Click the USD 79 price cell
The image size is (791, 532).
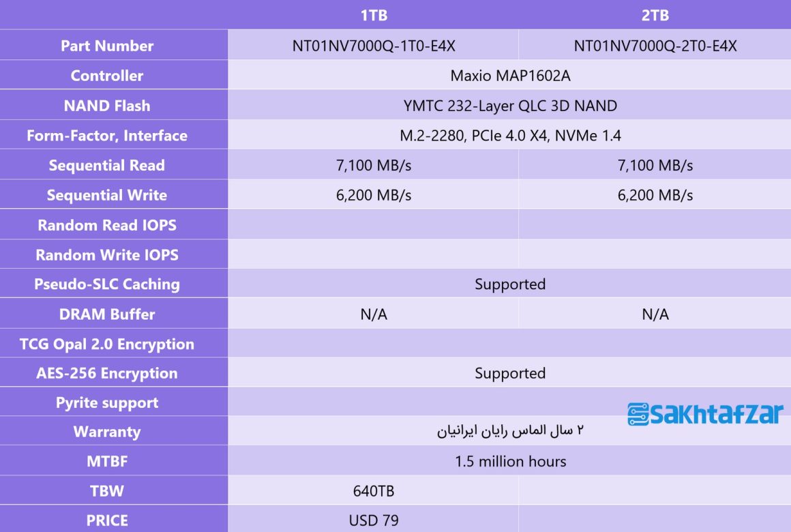373,520
